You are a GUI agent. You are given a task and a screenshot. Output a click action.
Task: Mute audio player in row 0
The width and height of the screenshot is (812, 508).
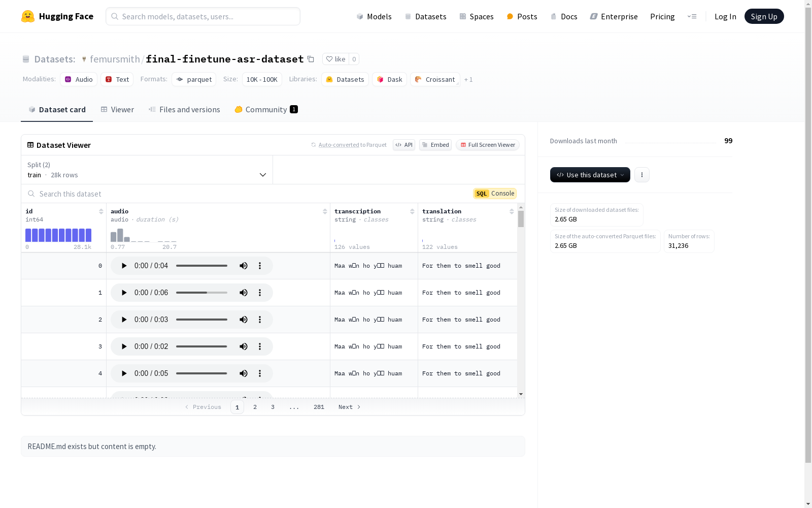tap(244, 266)
